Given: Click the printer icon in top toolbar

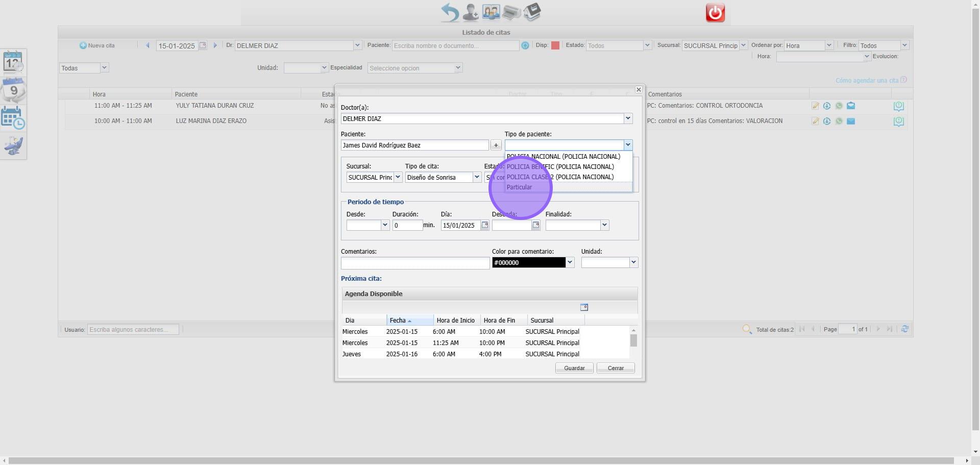Looking at the screenshot, I should click(x=511, y=12).
